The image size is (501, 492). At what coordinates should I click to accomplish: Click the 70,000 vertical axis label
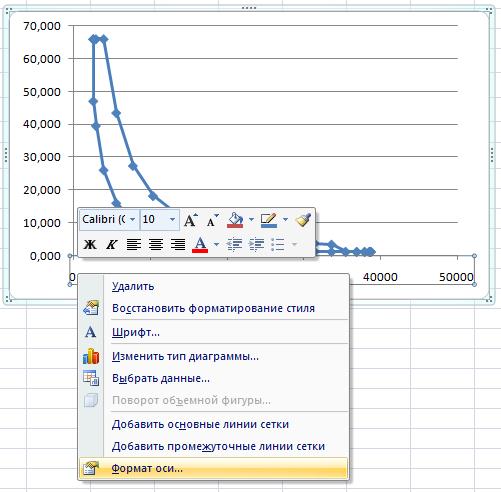click(x=42, y=26)
